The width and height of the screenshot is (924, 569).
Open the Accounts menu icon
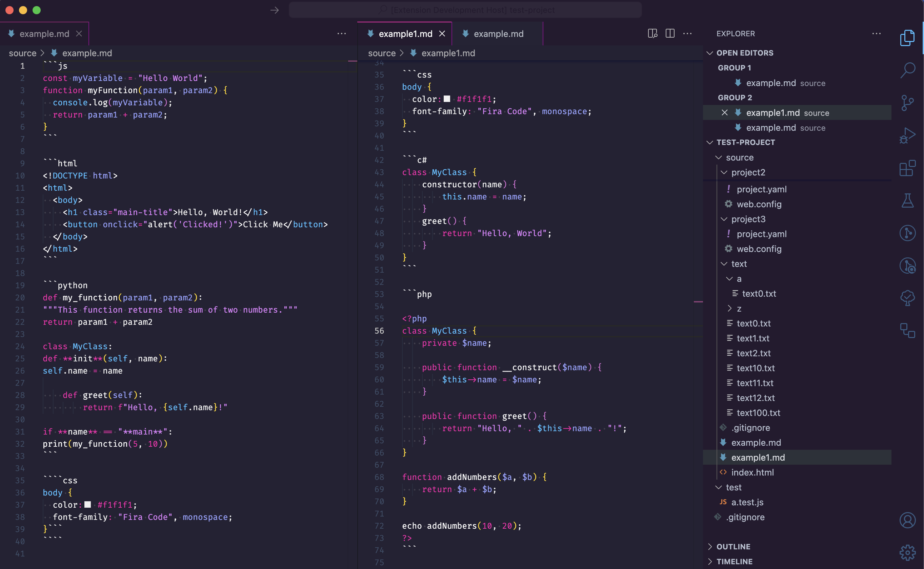(907, 521)
